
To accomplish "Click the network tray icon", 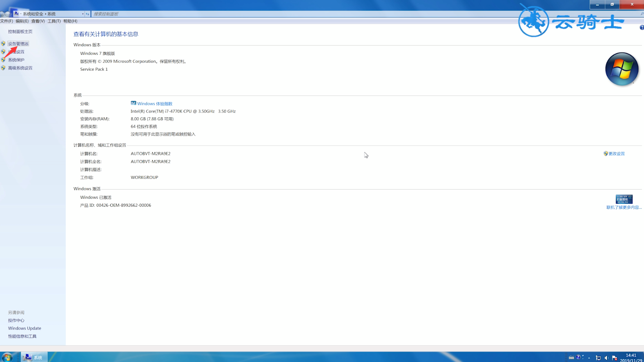I will pos(598,358).
